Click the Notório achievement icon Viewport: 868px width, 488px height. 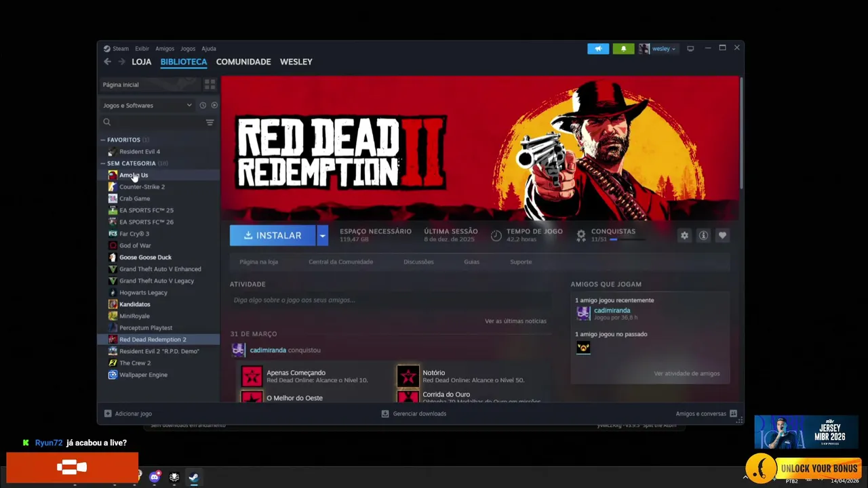click(x=408, y=376)
